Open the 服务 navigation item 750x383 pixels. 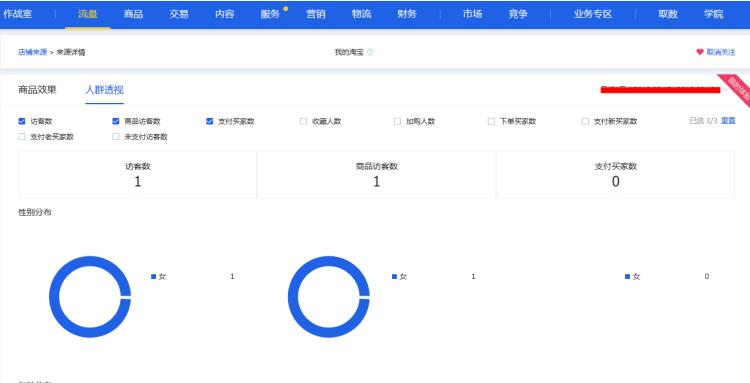[270, 14]
